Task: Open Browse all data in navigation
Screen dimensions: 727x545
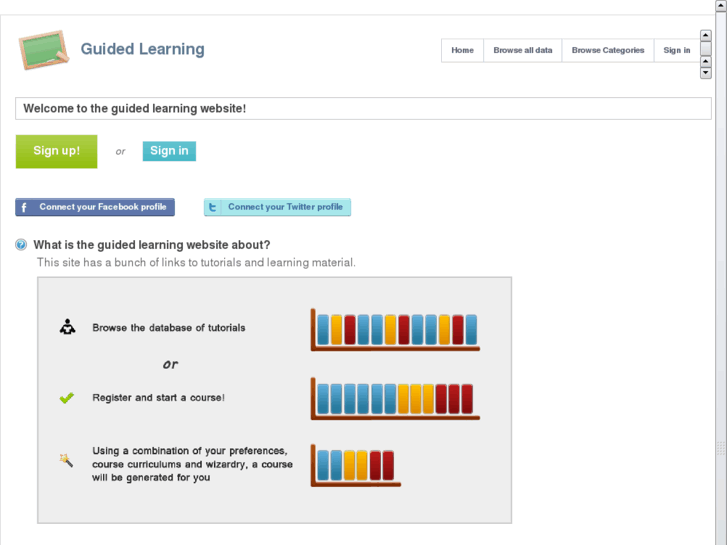Action: coord(522,50)
